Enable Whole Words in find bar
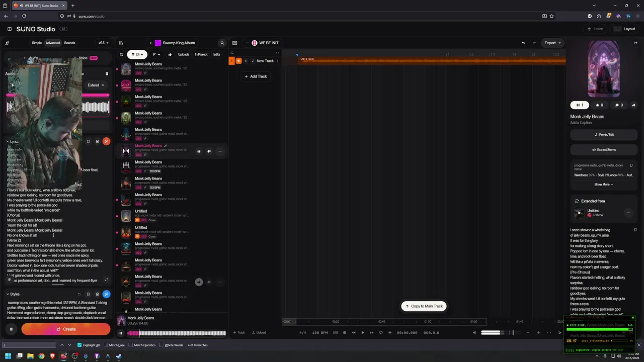The height and width of the screenshot is (362, 644). (171, 345)
